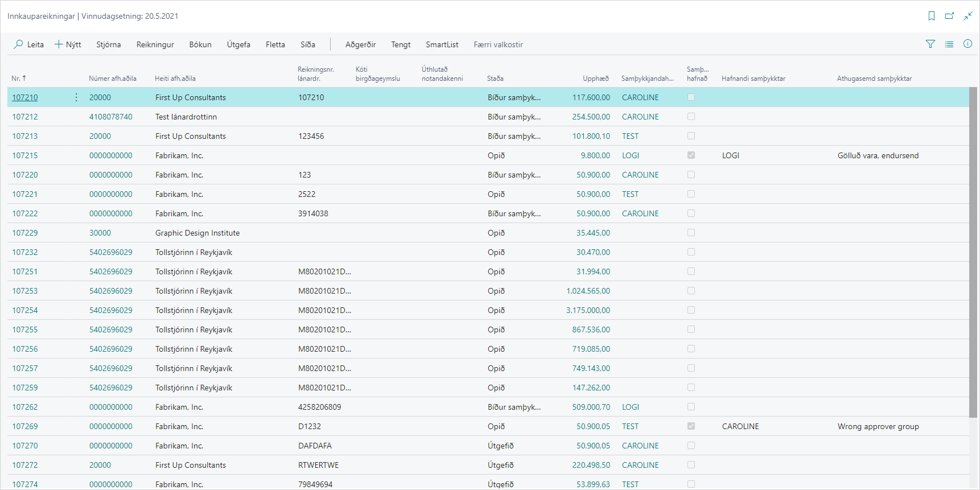This screenshot has height=490, width=980.
Task: Check rejected checkbox for invoice 107210
Action: click(691, 97)
